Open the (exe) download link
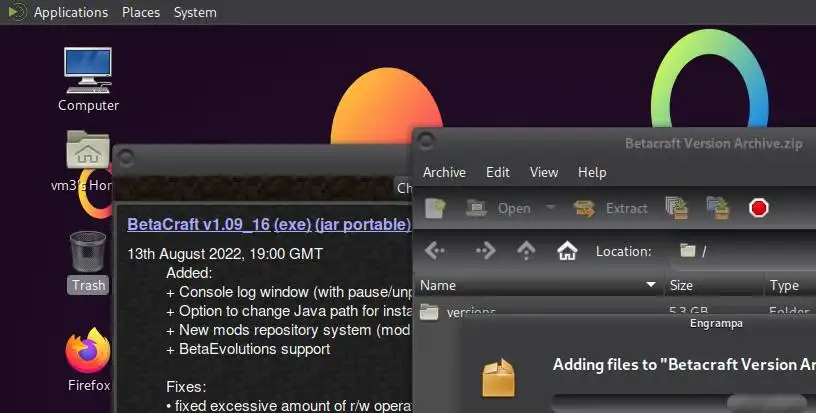816x413 pixels. [292, 224]
